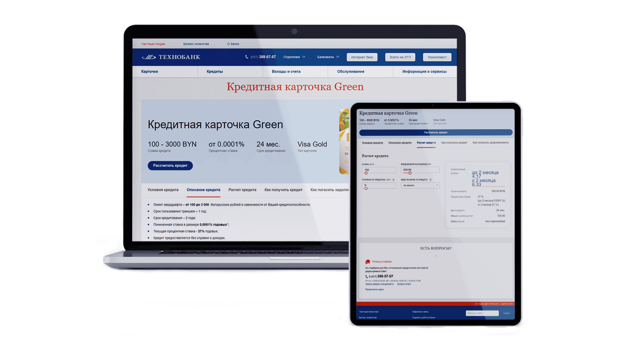
Task: Click the '100 - 3000 BYN' value on the laptop
Action: pos(172,144)
